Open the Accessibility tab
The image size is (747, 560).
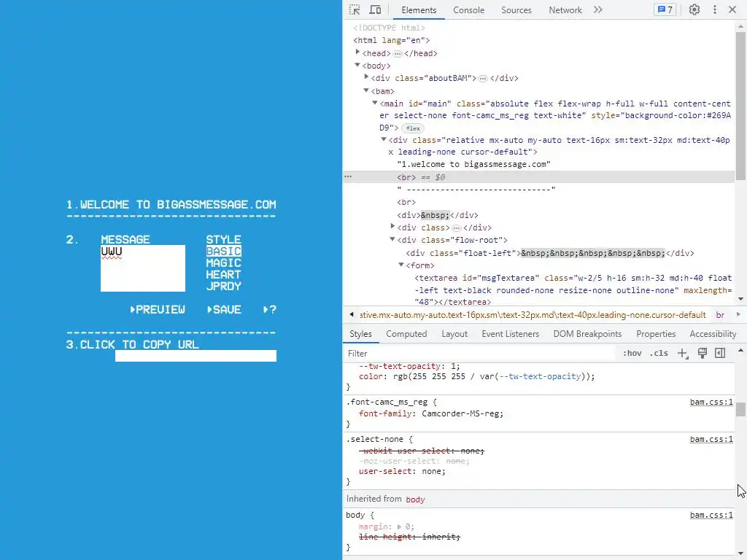[x=713, y=334]
